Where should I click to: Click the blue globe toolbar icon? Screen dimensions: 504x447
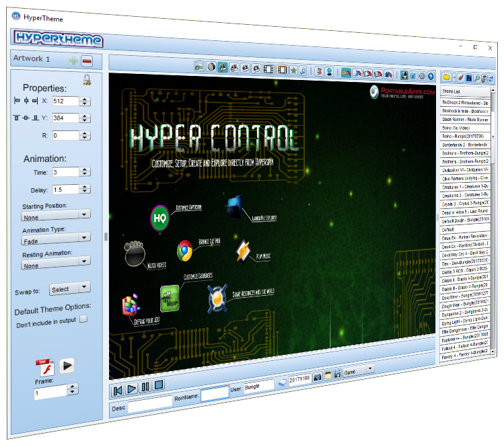point(330,72)
